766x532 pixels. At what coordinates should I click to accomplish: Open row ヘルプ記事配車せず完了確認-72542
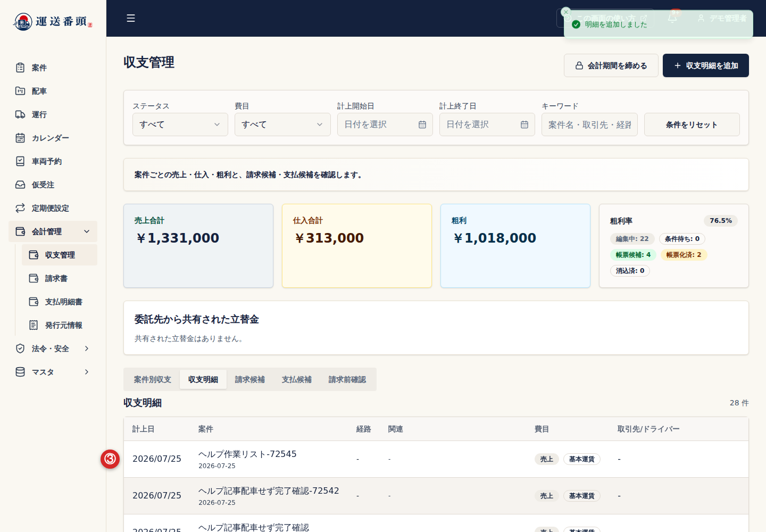436,496
